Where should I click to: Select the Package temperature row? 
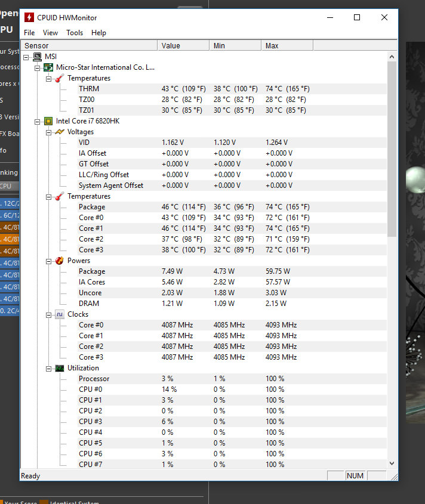click(232, 207)
